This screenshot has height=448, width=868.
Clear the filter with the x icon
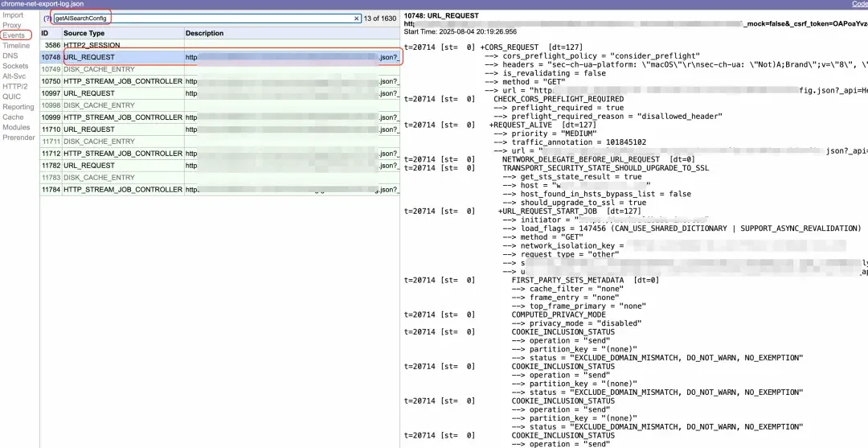pos(357,18)
